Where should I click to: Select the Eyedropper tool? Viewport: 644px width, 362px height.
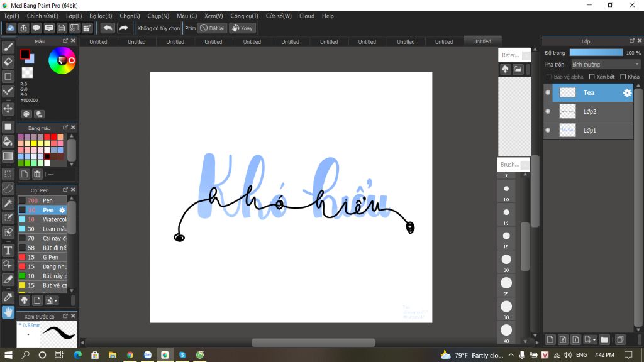click(x=8, y=297)
